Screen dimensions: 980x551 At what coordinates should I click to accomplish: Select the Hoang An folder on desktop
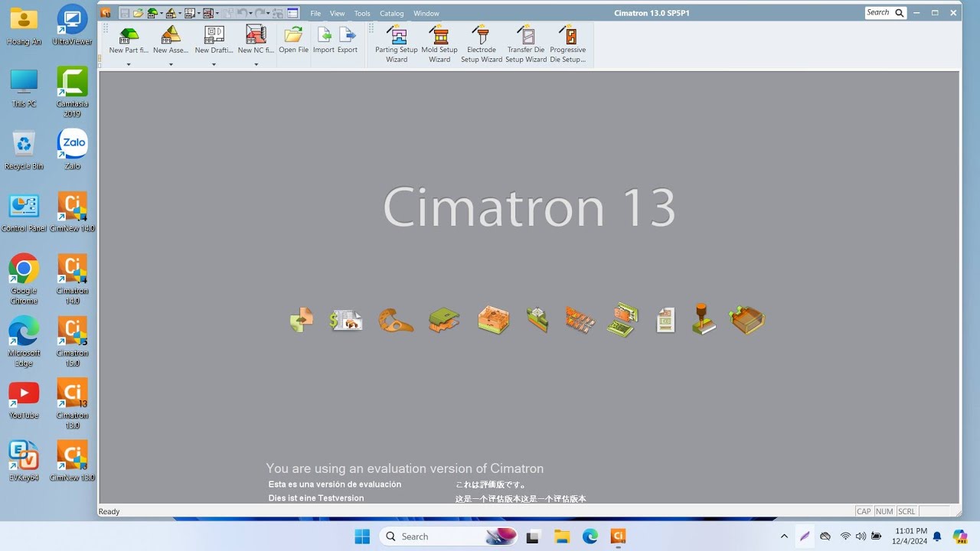point(24,27)
